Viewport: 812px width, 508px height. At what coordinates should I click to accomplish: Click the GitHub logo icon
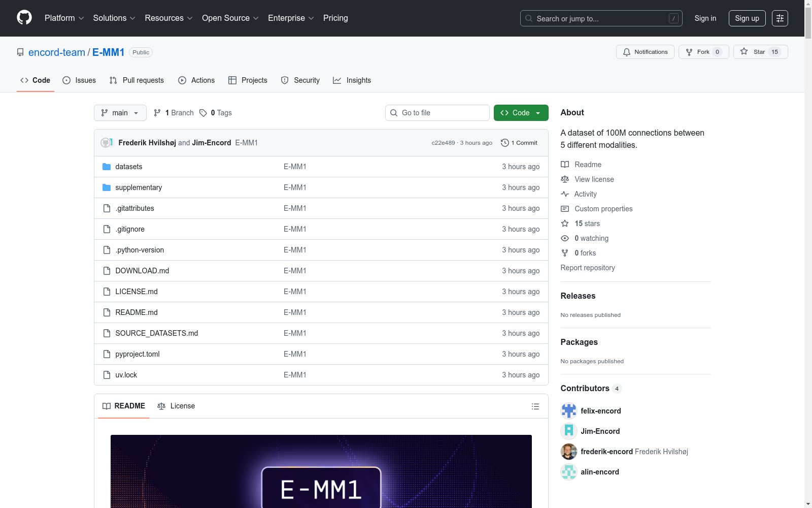(24, 18)
